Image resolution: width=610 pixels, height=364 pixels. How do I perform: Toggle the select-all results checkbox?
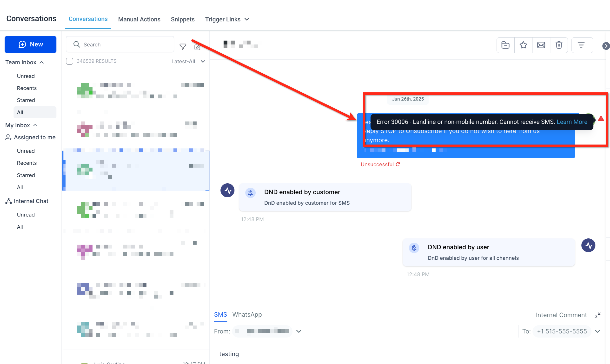[69, 61]
